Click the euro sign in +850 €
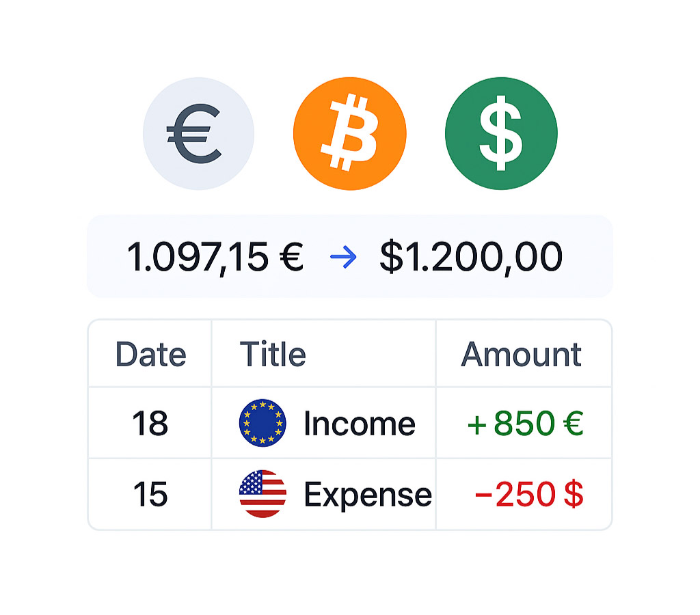 click(x=573, y=424)
